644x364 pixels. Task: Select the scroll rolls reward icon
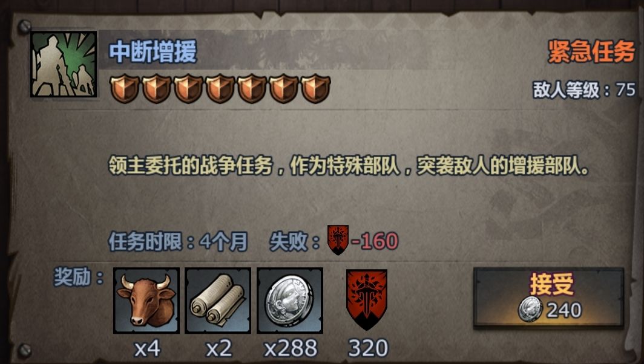218,301
